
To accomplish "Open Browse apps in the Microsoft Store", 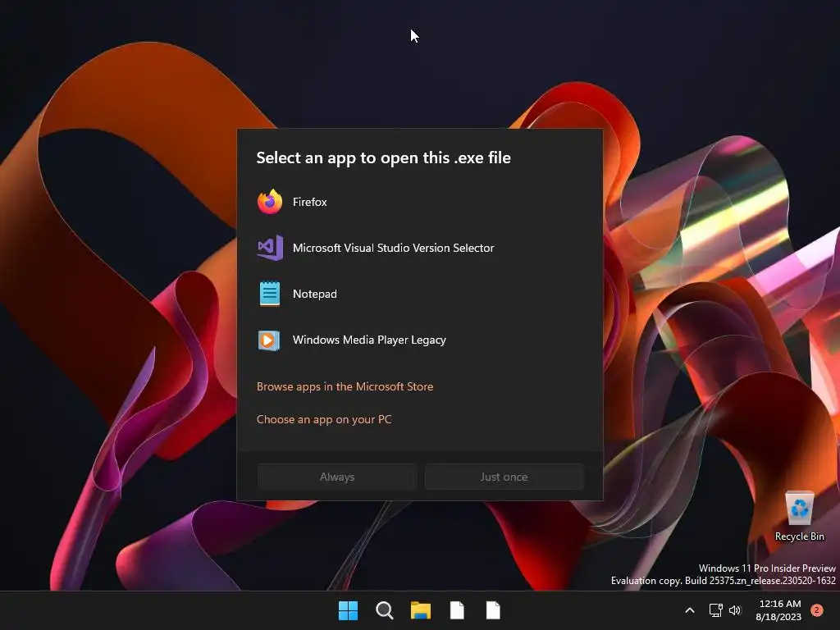I will (345, 386).
